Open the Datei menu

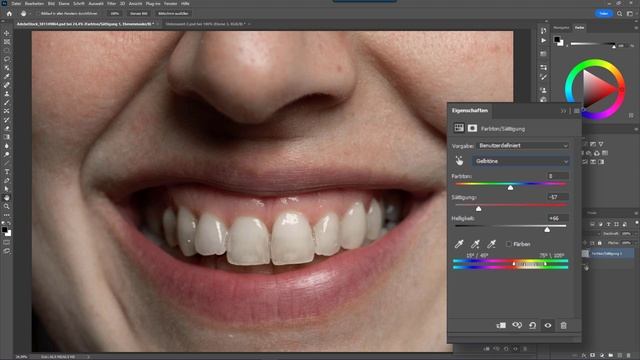click(x=16, y=3)
